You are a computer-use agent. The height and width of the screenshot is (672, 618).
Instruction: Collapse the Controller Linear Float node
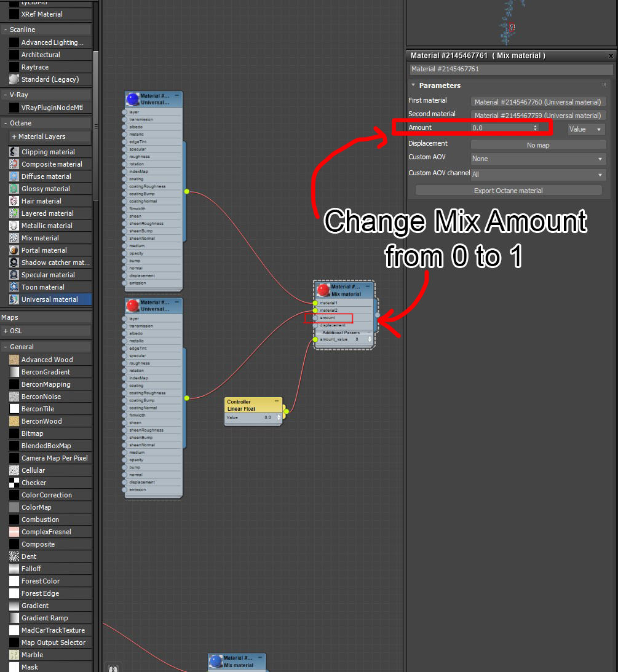[x=277, y=401]
